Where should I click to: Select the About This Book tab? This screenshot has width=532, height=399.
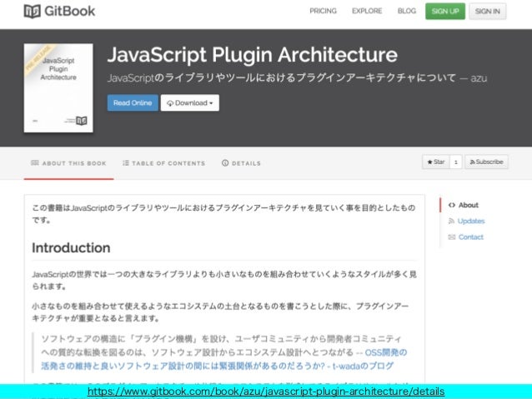coord(68,163)
